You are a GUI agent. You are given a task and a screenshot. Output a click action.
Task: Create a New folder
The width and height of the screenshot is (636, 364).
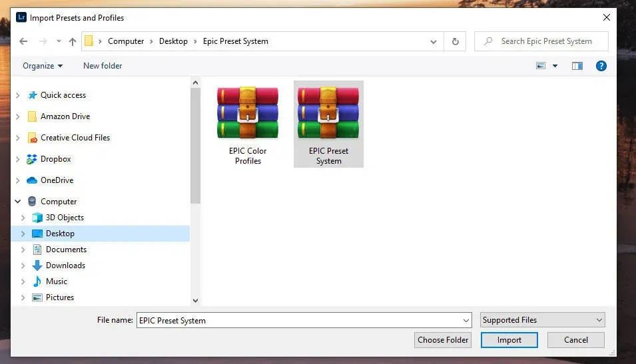coord(103,66)
